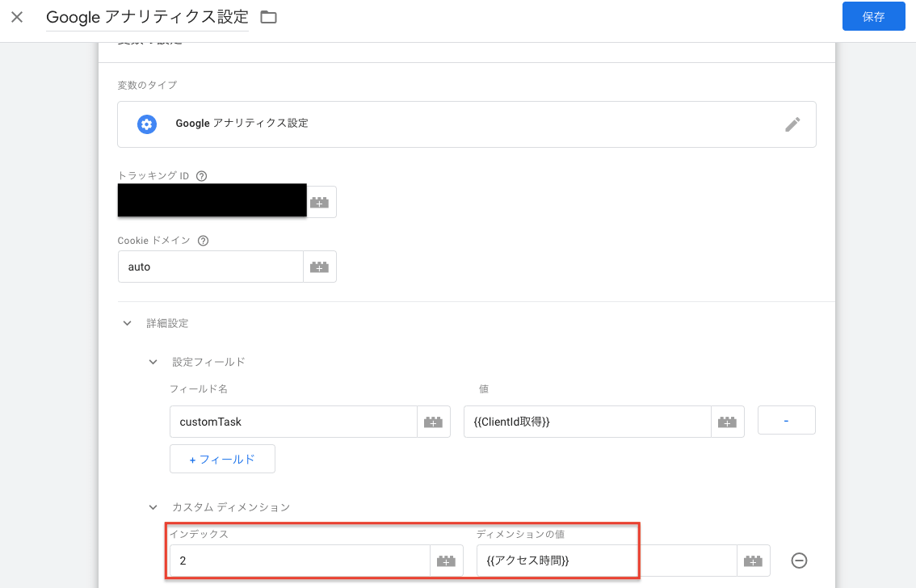Collapse the 詳細設定 section
The image size is (916, 588).
pos(127,323)
